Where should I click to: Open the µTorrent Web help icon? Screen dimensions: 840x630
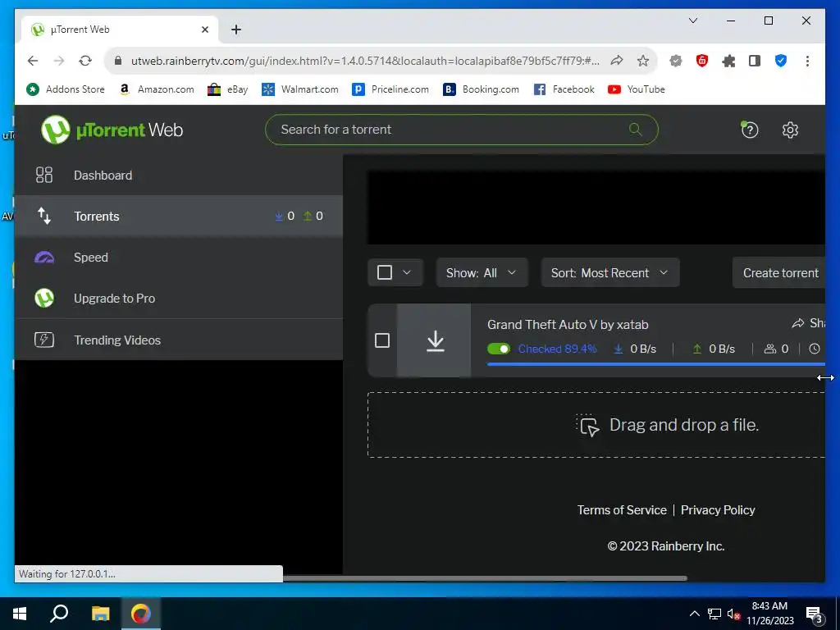point(750,130)
